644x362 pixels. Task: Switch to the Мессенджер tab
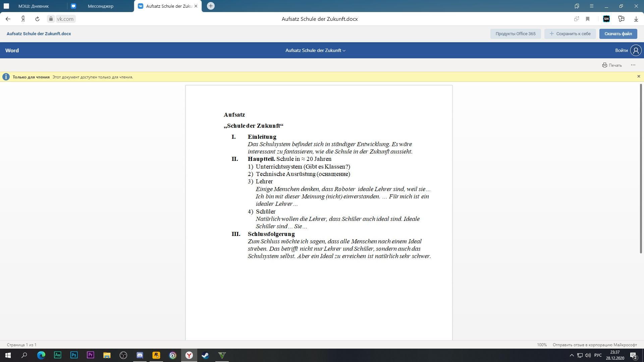pyautogui.click(x=101, y=6)
